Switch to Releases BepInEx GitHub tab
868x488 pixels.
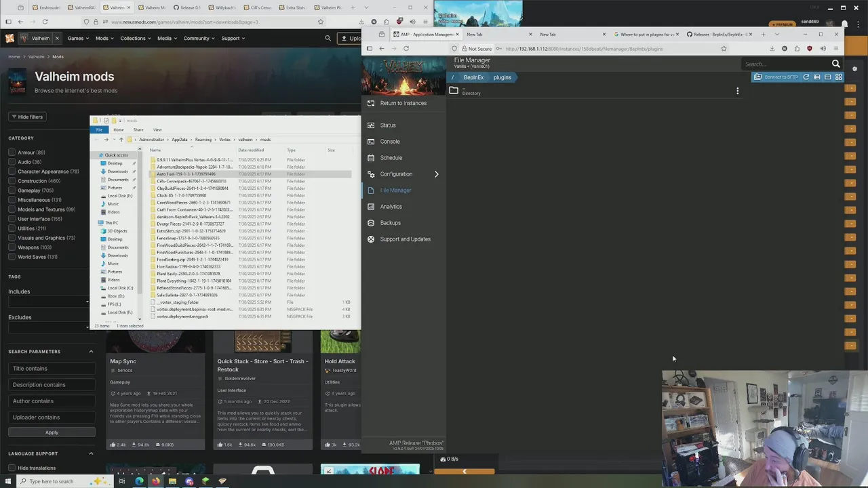point(717,35)
